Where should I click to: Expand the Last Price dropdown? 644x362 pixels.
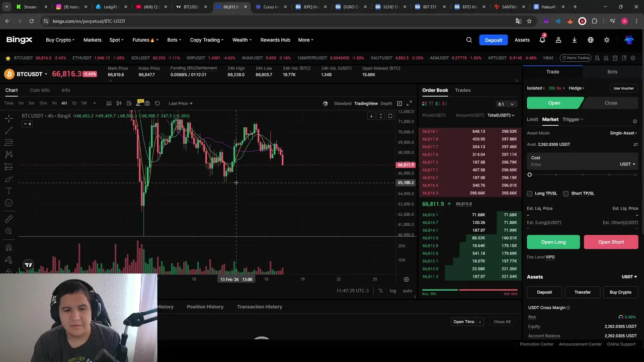pyautogui.click(x=181, y=104)
